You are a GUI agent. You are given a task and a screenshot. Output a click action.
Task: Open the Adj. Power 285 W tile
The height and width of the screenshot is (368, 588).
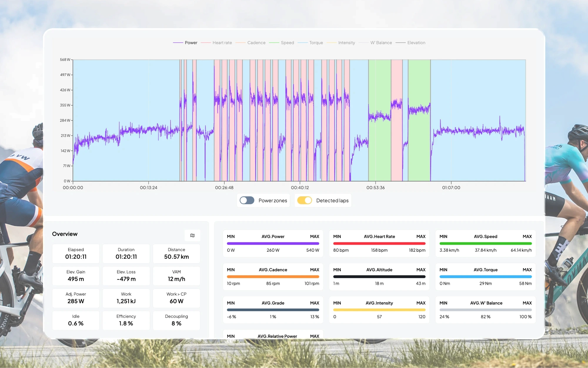(x=76, y=298)
